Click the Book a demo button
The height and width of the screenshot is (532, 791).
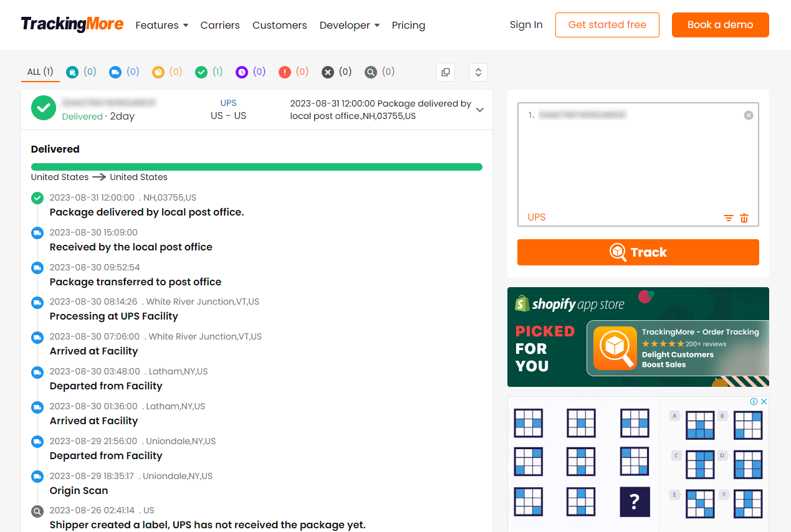[x=720, y=25]
